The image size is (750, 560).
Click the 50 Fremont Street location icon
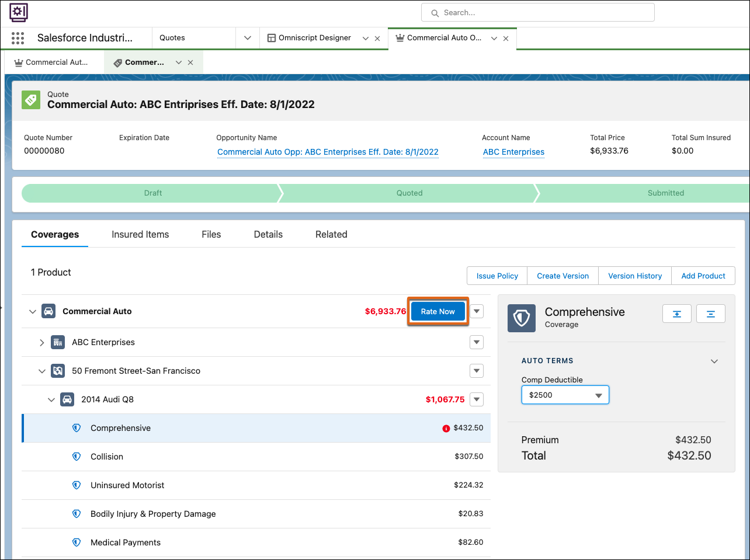click(x=58, y=371)
